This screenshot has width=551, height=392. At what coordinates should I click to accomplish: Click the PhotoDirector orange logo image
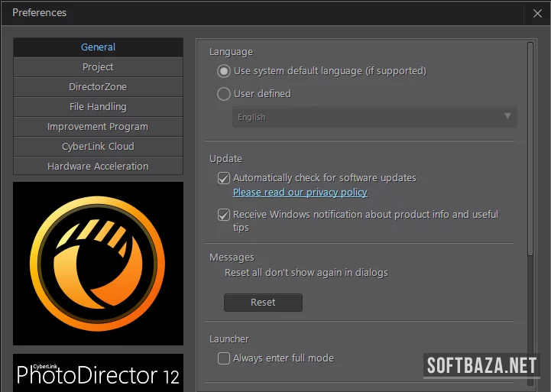click(98, 263)
